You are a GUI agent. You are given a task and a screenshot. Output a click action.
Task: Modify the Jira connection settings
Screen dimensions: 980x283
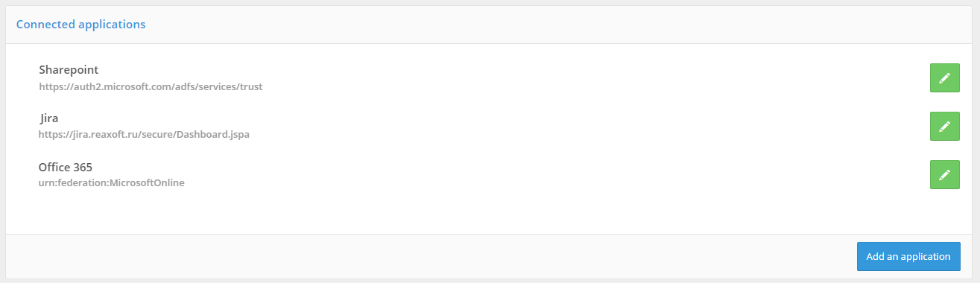click(x=944, y=127)
